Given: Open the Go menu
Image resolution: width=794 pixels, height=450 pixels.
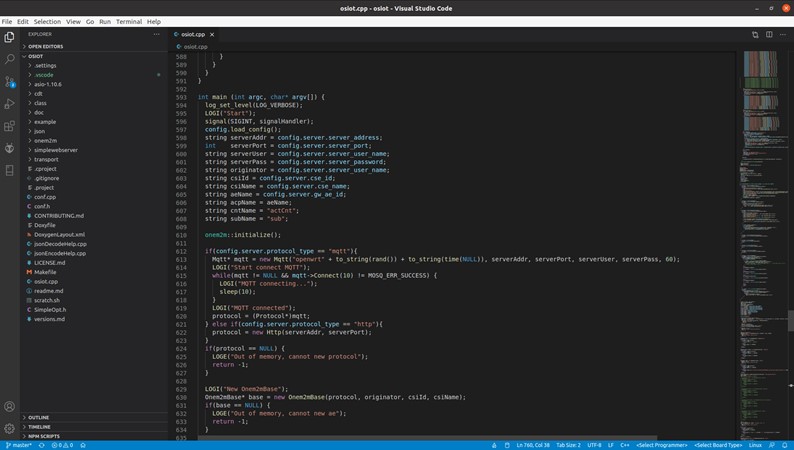Looking at the screenshot, I should click(90, 22).
